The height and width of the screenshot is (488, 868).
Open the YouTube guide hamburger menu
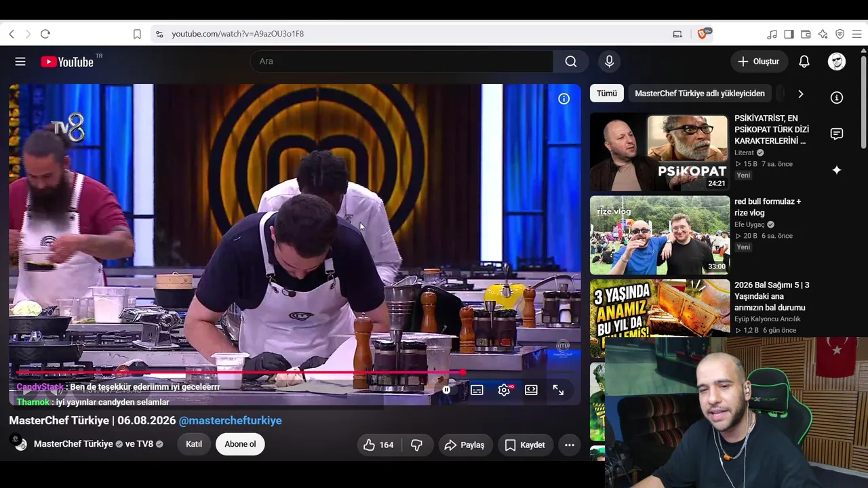pos(20,62)
